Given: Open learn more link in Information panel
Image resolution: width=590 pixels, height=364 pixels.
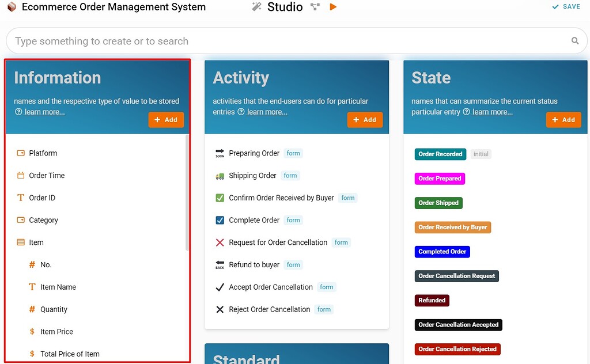Looking at the screenshot, I should [44, 112].
